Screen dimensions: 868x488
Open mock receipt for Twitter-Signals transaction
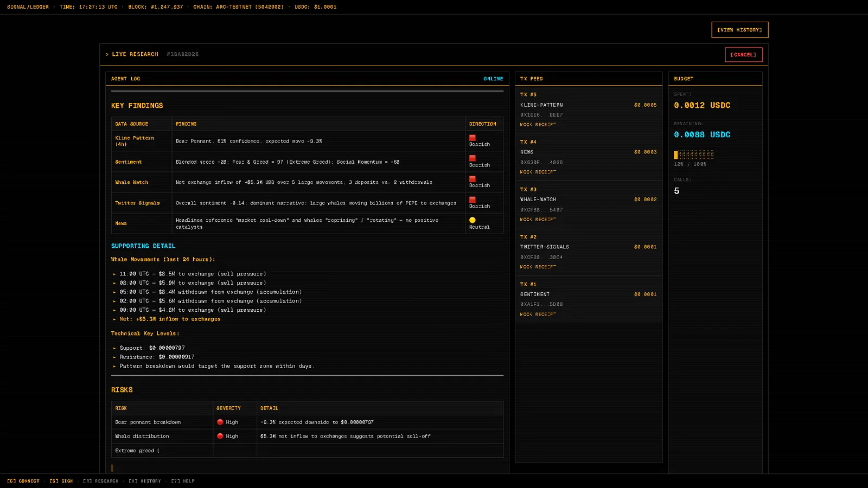pos(538,267)
